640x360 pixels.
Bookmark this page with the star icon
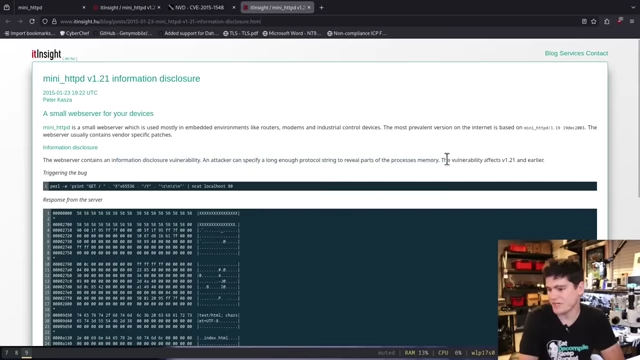(594, 21)
